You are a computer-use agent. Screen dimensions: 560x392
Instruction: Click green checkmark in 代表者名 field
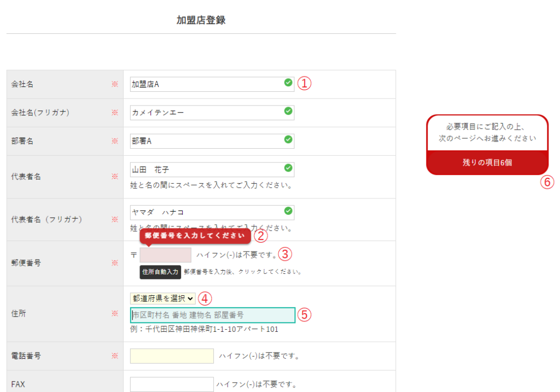[x=288, y=168]
